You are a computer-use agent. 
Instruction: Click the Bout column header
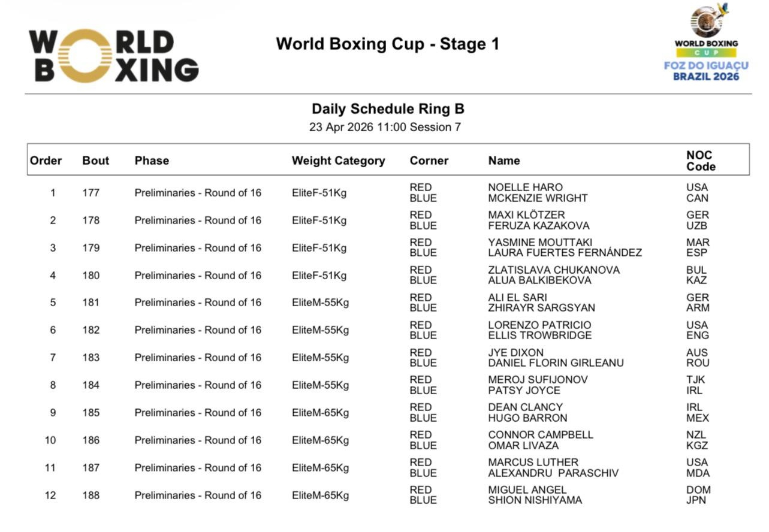pyautogui.click(x=96, y=161)
